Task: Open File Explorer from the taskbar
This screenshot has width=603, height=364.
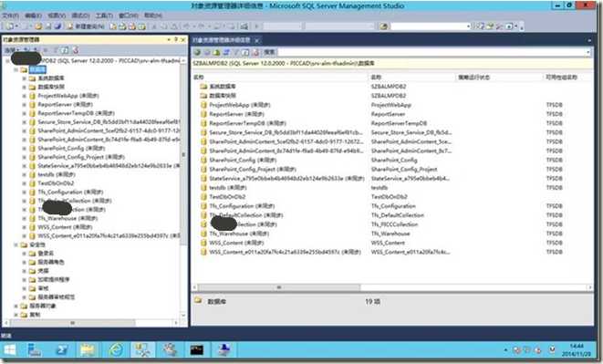Action: 88,350
